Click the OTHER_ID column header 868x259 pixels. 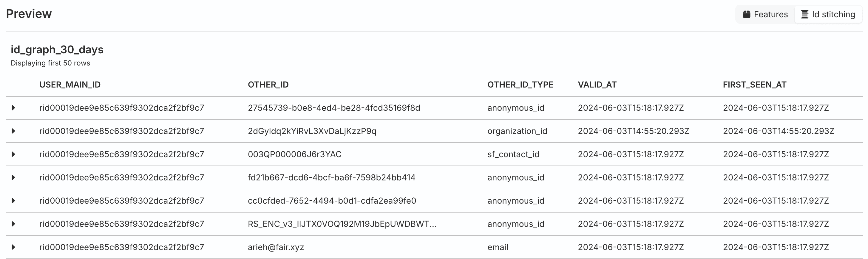pyautogui.click(x=268, y=85)
